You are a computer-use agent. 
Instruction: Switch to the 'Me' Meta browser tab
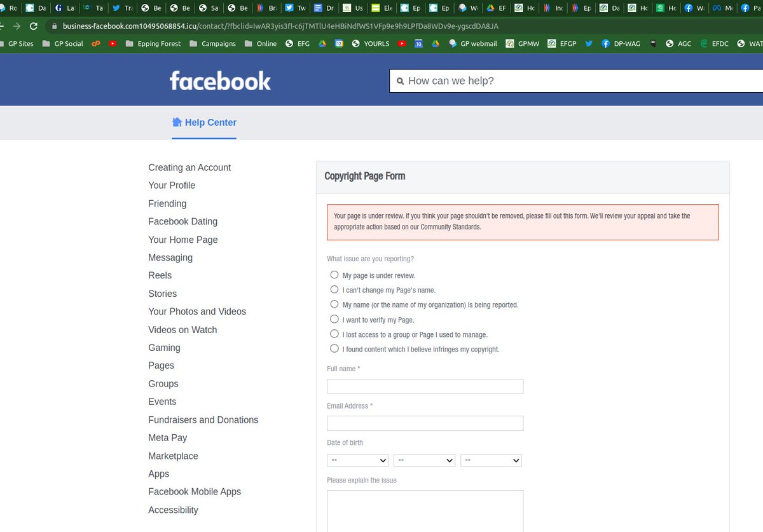722,8
